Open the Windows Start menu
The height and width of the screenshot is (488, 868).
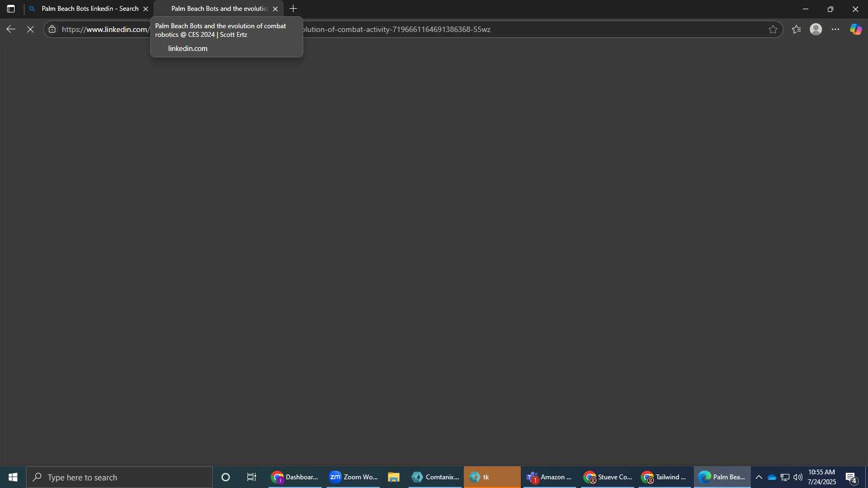(13, 477)
